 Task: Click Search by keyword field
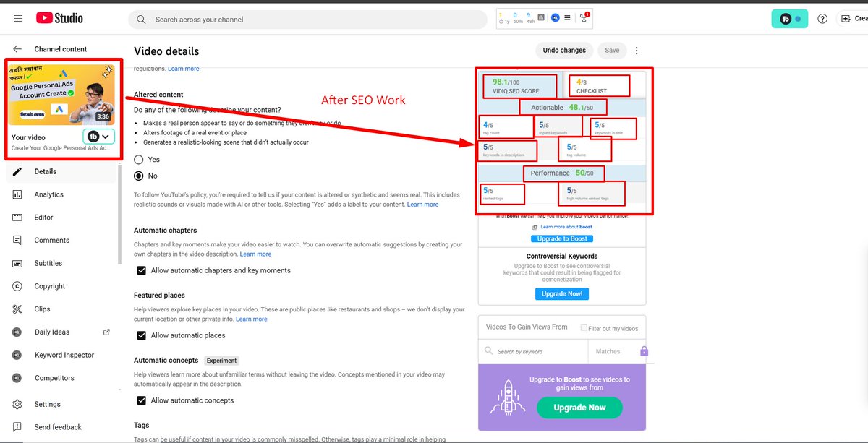(x=533, y=352)
